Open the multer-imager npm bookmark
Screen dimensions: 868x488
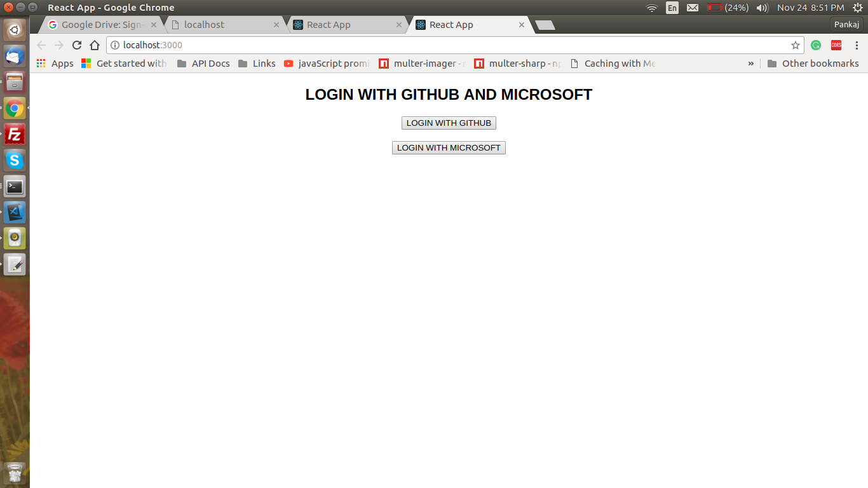click(423, 64)
